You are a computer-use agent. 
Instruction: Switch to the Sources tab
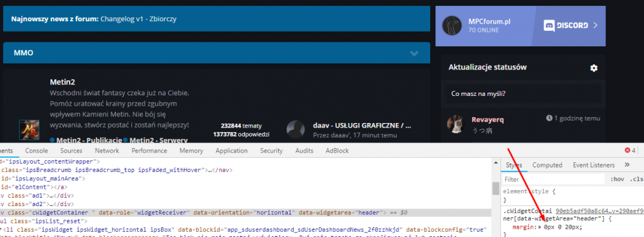71,151
